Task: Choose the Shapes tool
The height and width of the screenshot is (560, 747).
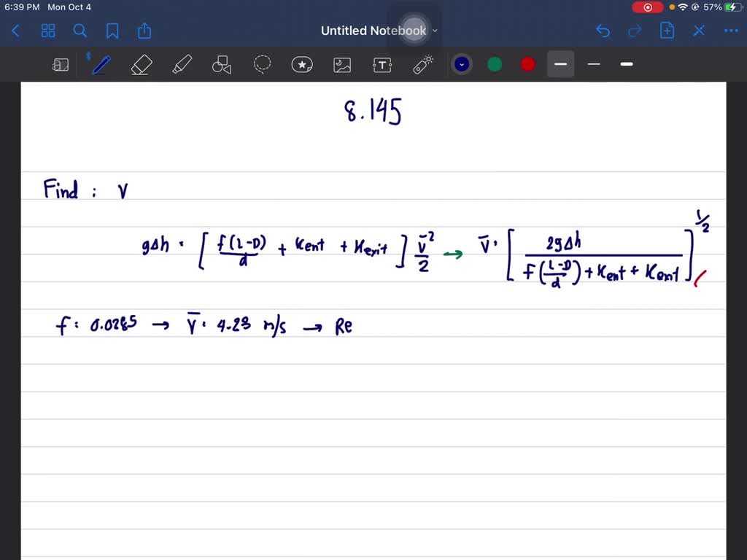Action: [x=222, y=65]
